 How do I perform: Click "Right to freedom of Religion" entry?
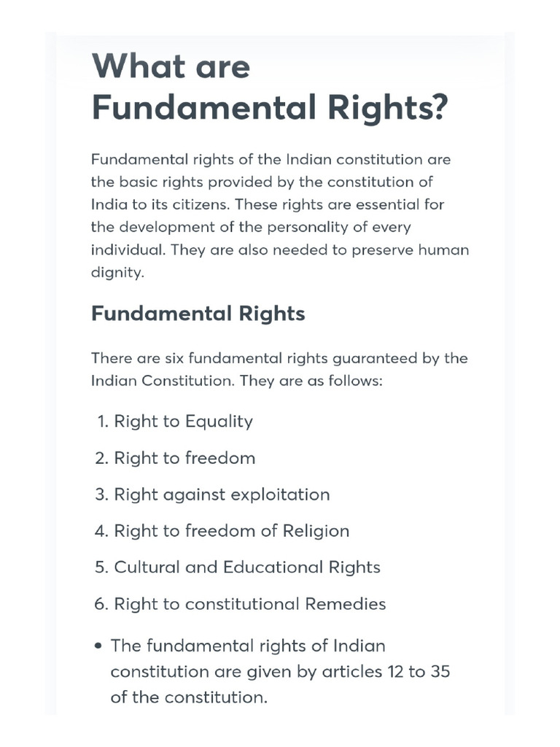click(x=231, y=531)
